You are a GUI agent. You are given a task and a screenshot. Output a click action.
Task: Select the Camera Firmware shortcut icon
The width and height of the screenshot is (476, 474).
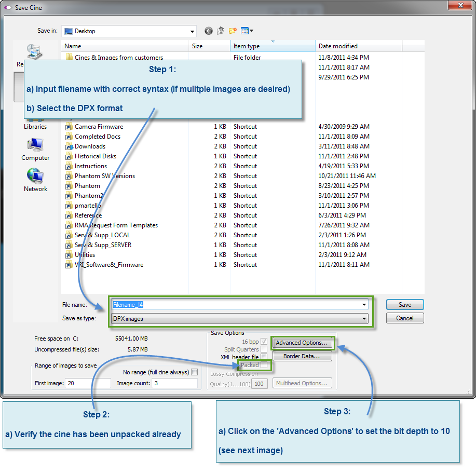coord(69,126)
